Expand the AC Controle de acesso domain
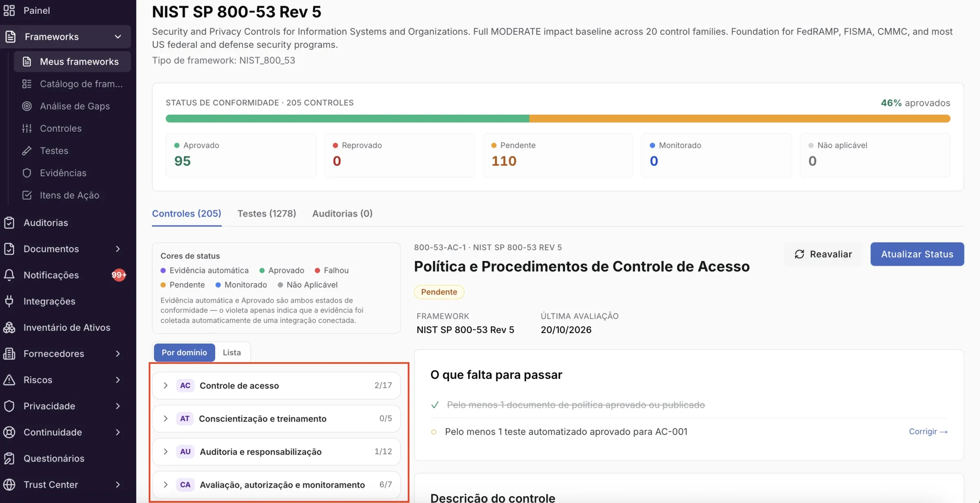Viewport: 980px width, 503px height. (276, 385)
